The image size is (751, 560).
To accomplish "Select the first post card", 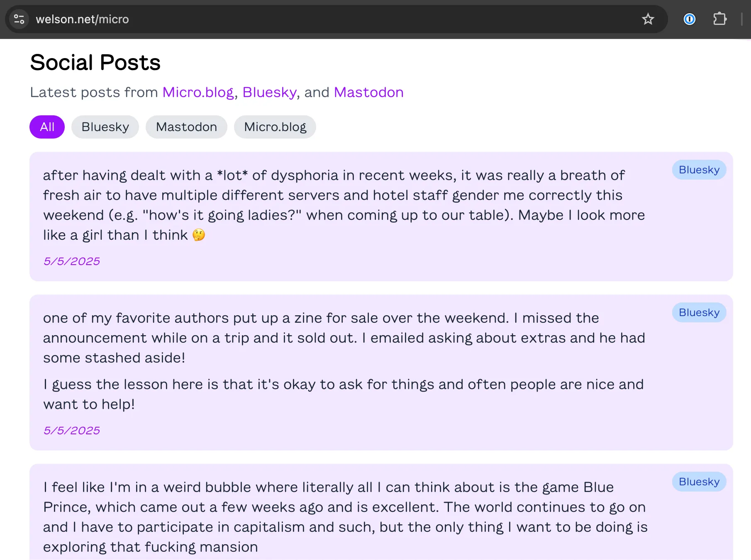I will click(373, 216).
